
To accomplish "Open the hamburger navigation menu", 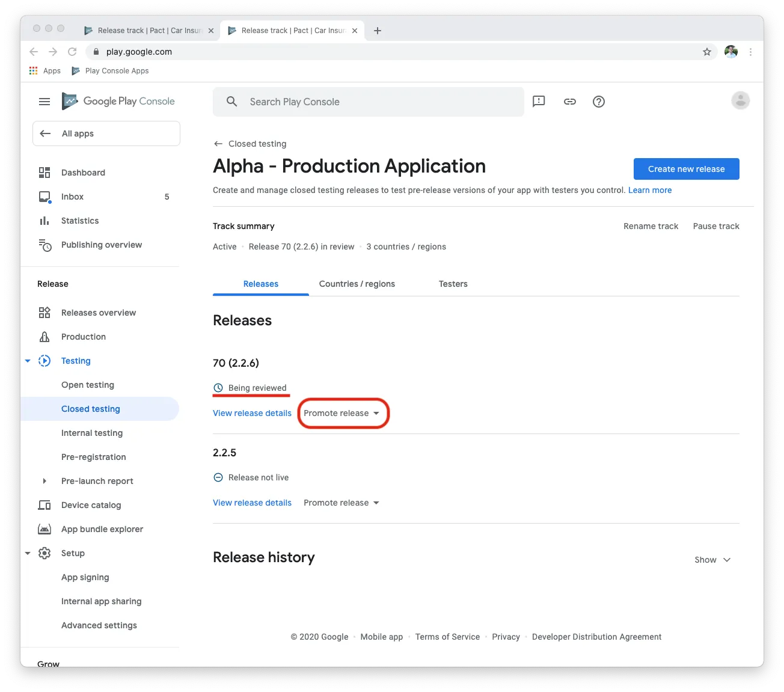I will 44,102.
